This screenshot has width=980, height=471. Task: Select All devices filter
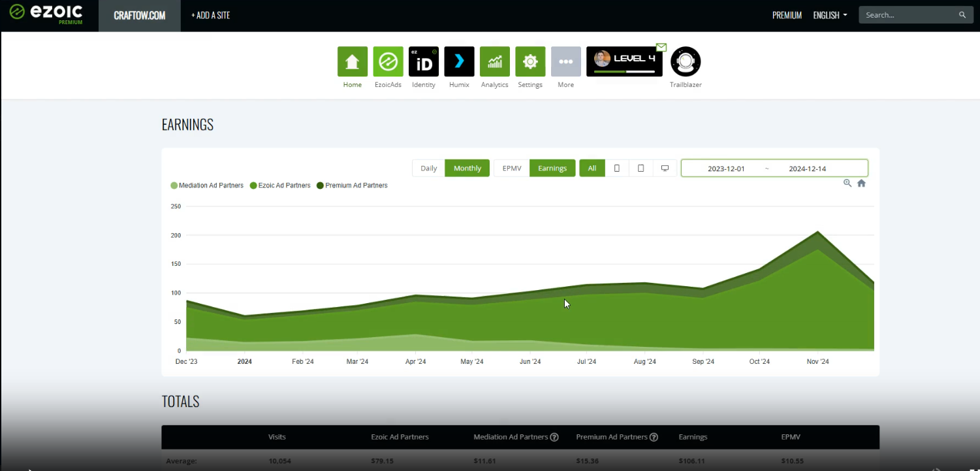[x=592, y=168]
